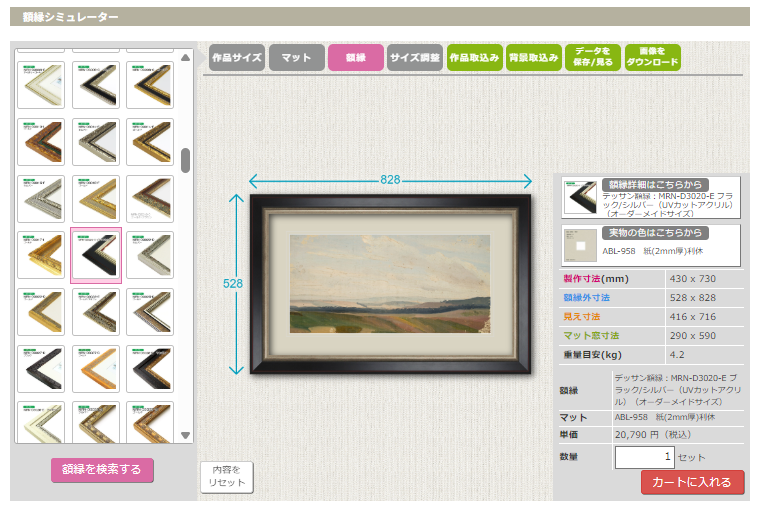The width and height of the screenshot is (759, 506).
Task: Click the 作品取込み green button
Action: pyautogui.click(x=474, y=58)
